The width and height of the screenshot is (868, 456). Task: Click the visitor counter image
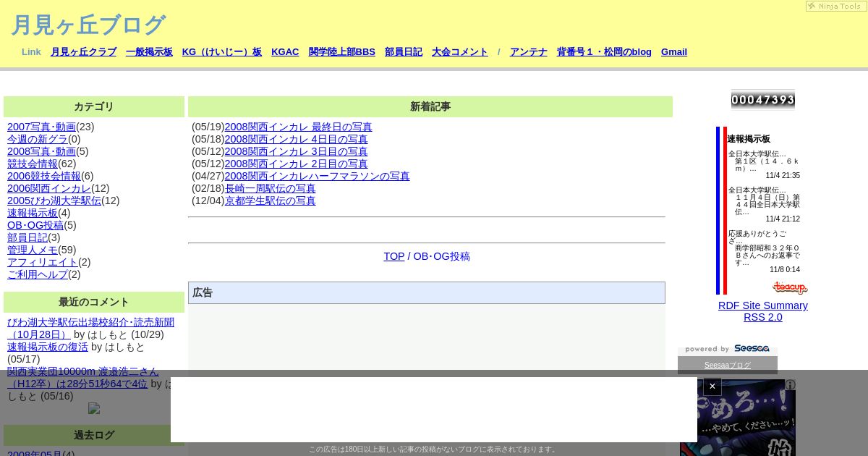[x=763, y=100]
